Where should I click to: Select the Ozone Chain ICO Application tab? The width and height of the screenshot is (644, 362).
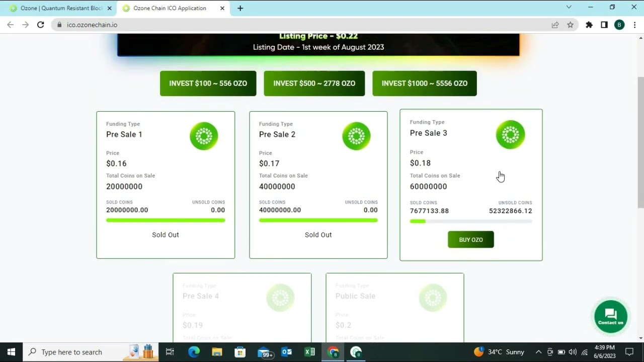[174, 8]
